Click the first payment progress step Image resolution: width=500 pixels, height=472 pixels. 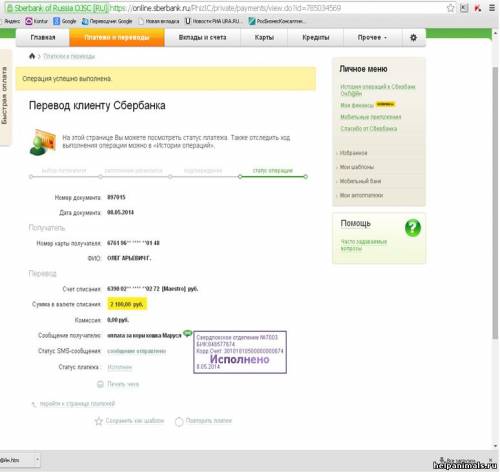pyautogui.click(x=64, y=171)
